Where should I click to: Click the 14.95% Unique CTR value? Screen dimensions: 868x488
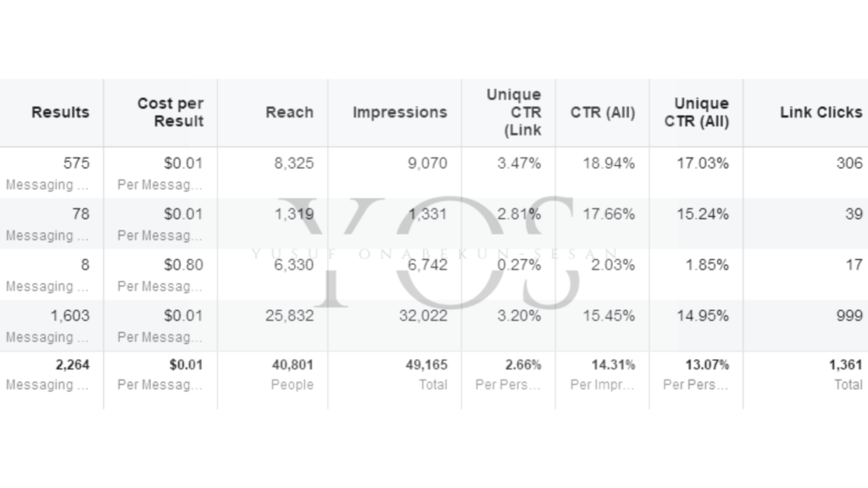[703, 316]
